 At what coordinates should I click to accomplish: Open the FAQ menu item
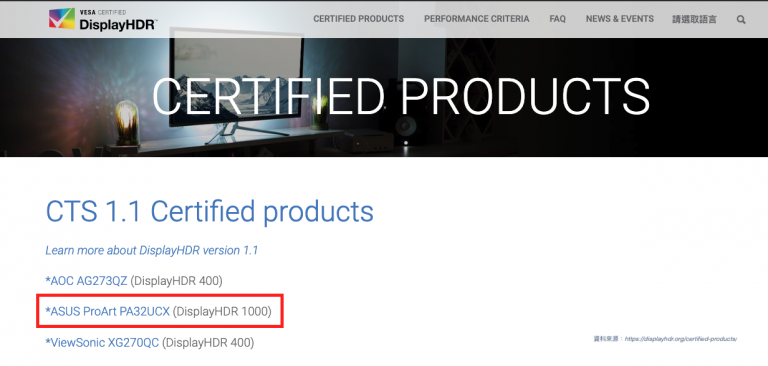pos(557,19)
